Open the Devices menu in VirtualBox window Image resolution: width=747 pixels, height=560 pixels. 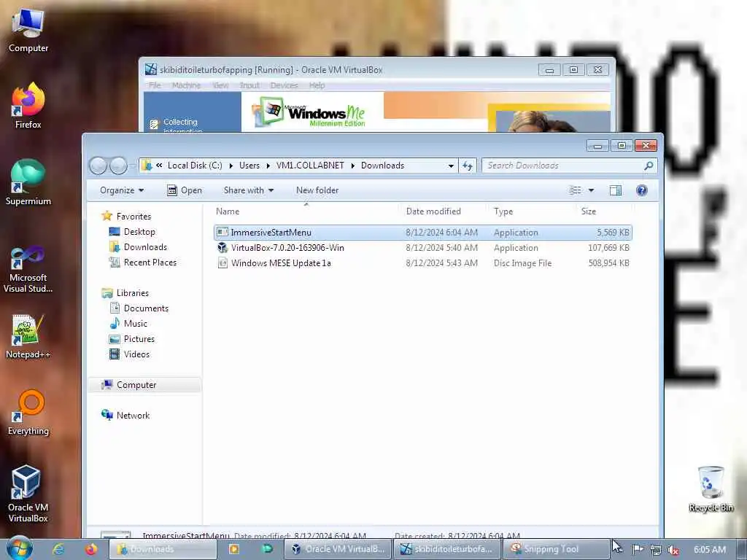284,85
